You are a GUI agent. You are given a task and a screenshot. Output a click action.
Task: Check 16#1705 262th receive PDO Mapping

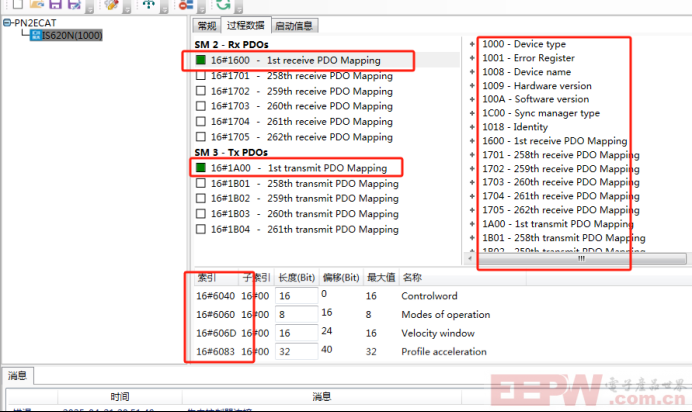(x=201, y=137)
